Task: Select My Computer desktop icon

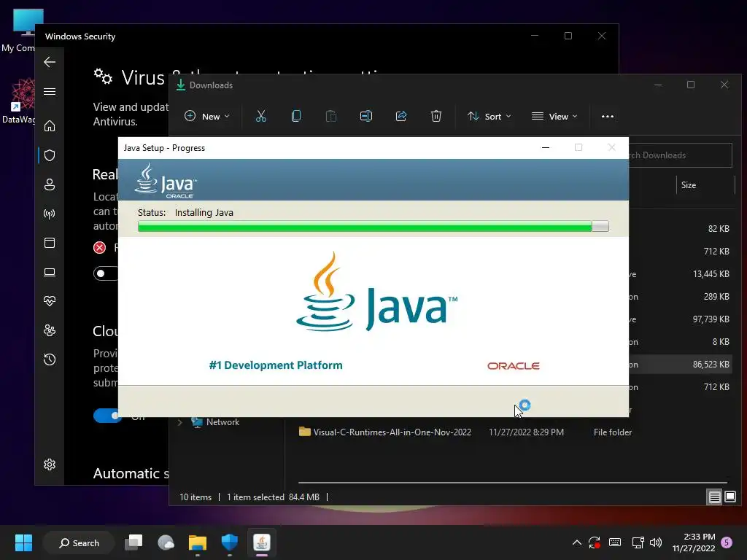Action: point(19,31)
